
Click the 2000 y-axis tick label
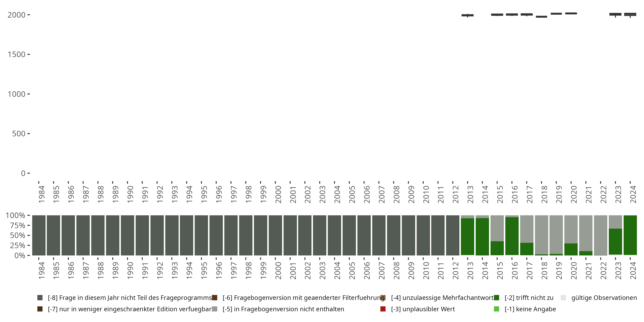16,15
